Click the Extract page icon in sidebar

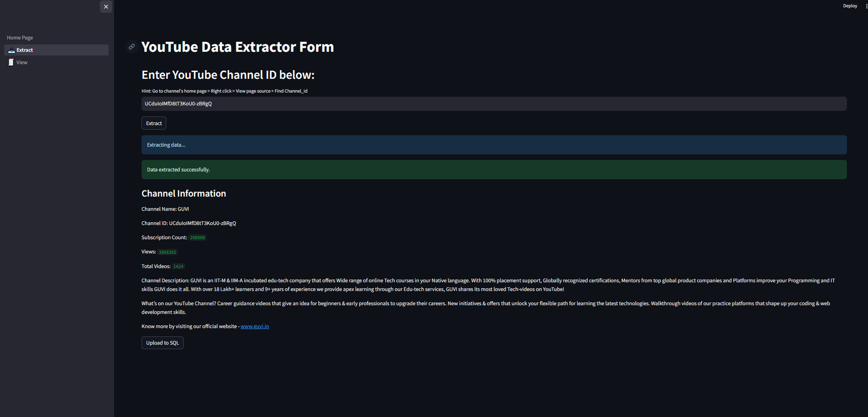pyautogui.click(x=11, y=50)
